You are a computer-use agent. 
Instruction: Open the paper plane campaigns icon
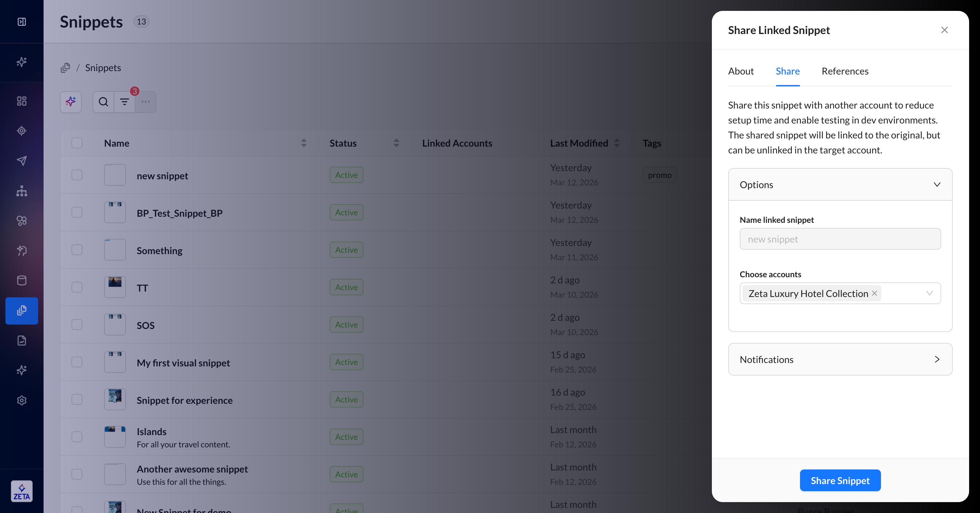click(x=22, y=161)
